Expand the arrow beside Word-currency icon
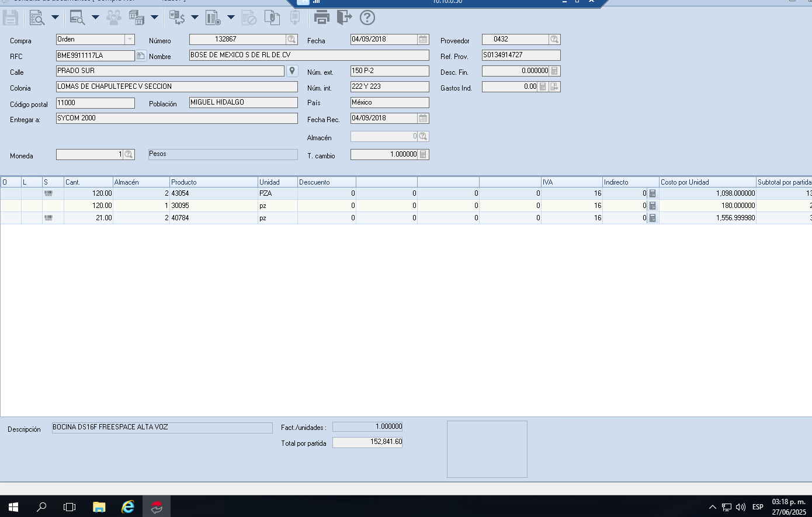This screenshot has height=517, width=812. (195, 18)
